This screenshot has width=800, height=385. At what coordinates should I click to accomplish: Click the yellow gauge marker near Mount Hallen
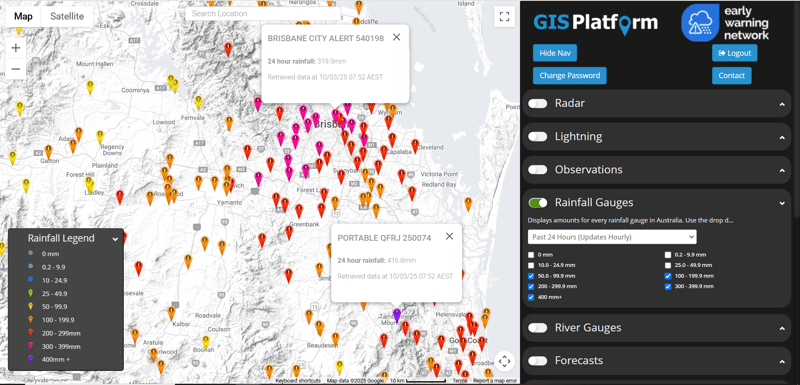click(90, 87)
